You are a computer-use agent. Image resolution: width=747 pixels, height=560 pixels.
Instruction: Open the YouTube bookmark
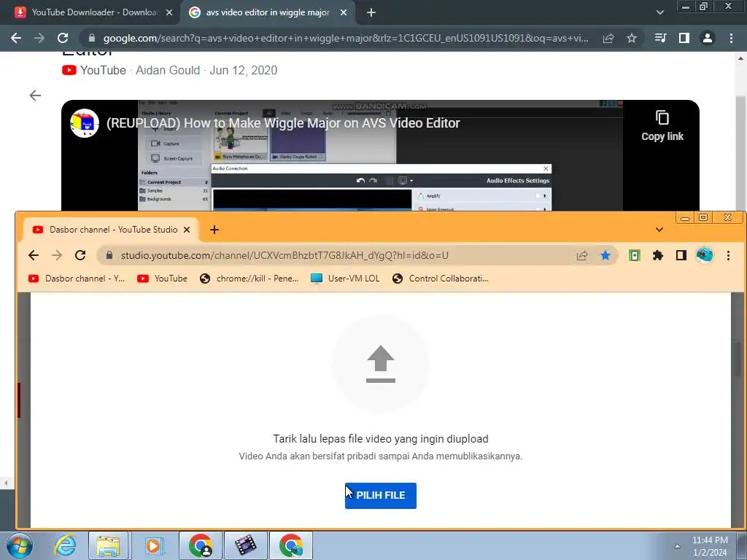(x=162, y=279)
